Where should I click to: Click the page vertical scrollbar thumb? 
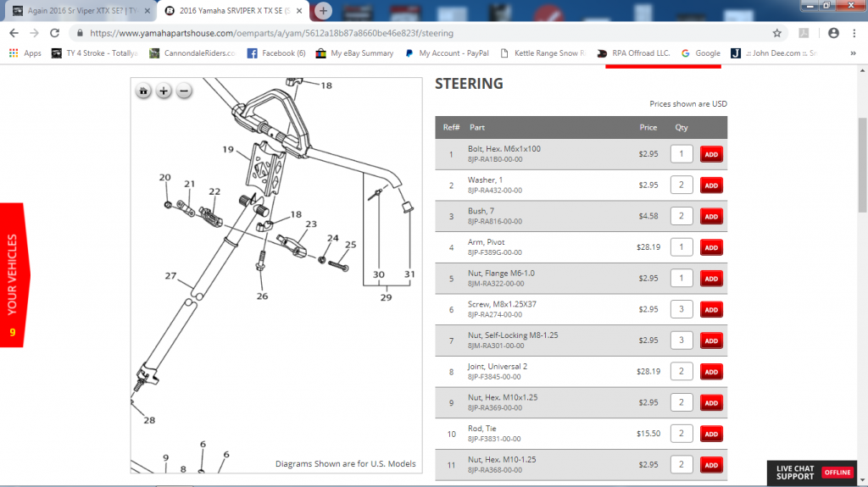(x=862, y=165)
